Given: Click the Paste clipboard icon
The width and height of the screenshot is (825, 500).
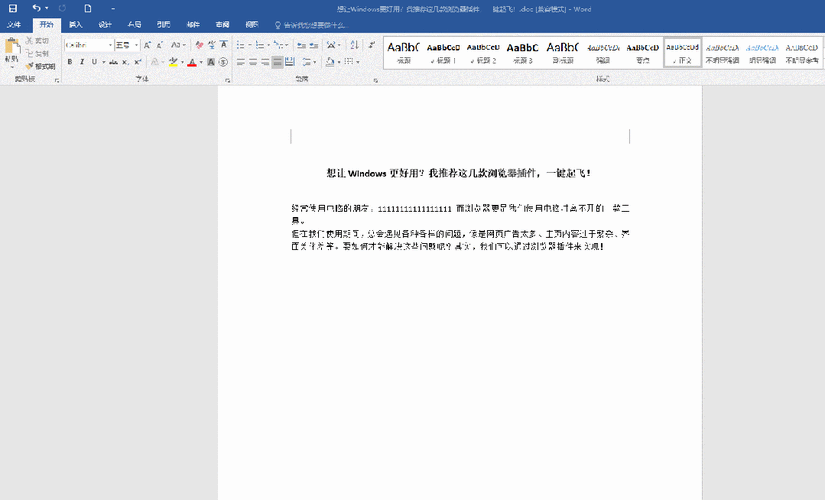Looking at the screenshot, I should tap(12, 47).
